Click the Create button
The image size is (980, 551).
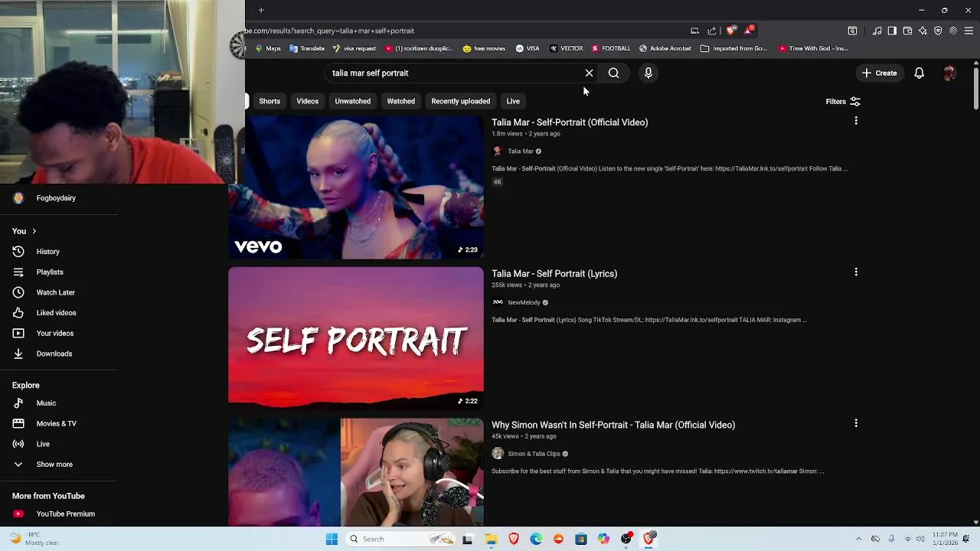pyautogui.click(x=879, y=73)
